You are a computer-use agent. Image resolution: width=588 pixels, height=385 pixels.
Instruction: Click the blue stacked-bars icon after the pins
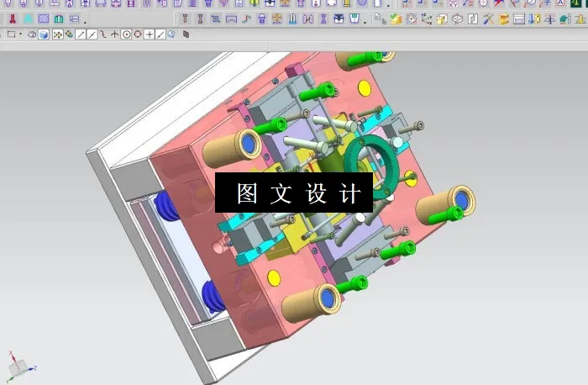[216, 18]
